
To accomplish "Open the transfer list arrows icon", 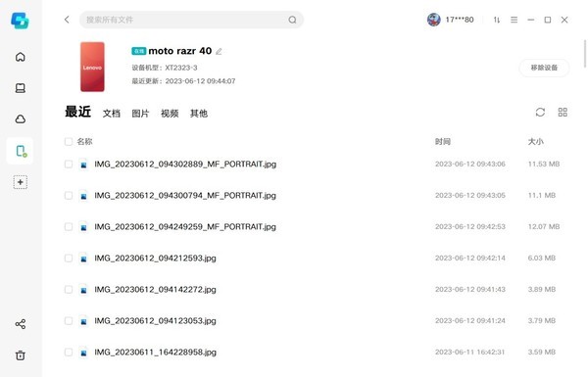I will coord(497,20).
